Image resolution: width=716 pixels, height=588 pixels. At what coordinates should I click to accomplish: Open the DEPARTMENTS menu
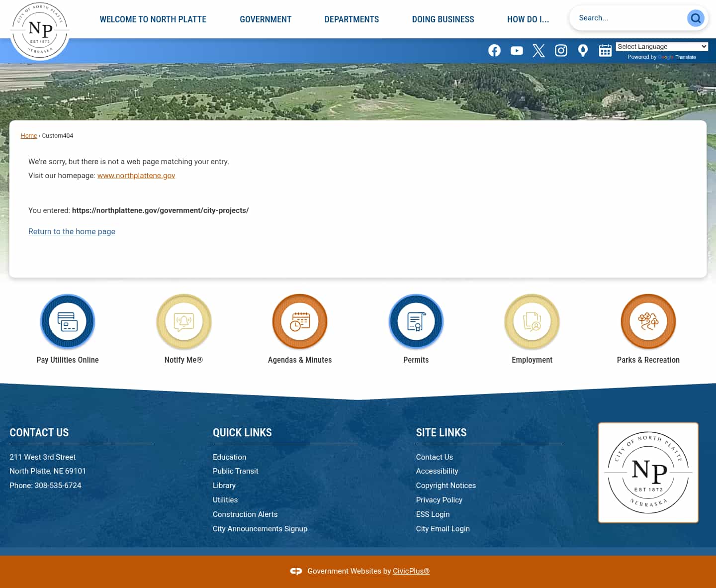point(352,19)
